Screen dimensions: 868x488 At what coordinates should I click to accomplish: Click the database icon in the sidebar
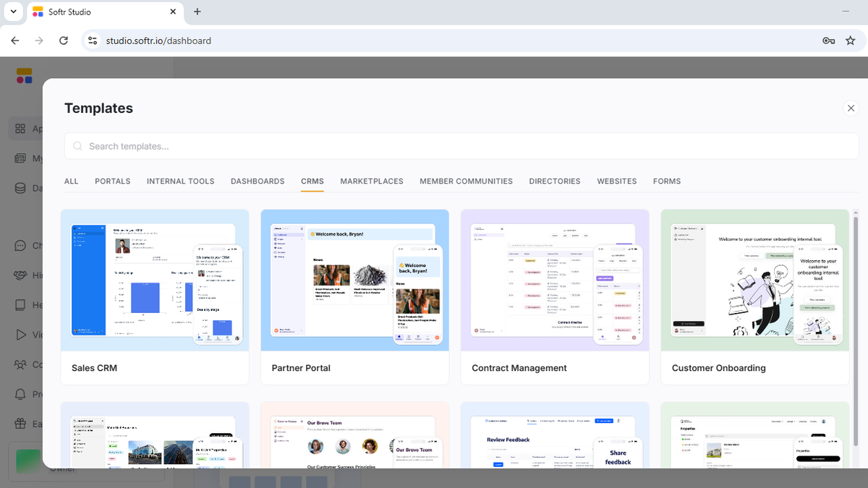click(x=20, y=188)
